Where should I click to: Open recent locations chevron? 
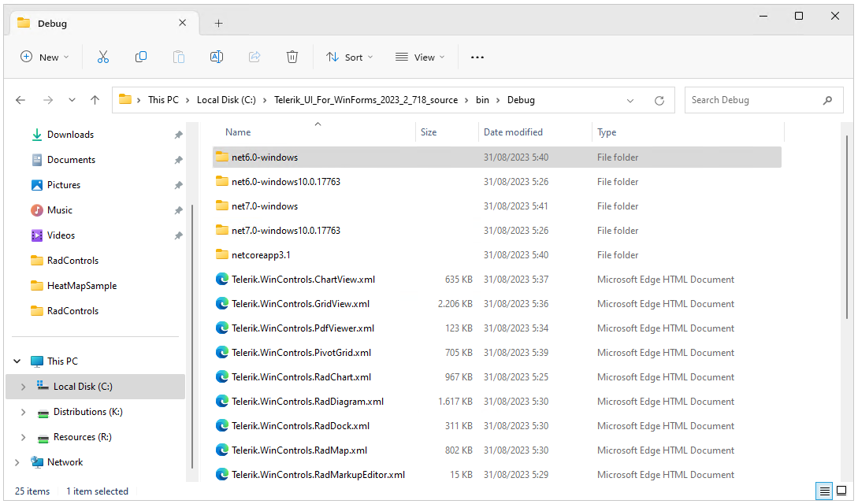pos(72,100)
